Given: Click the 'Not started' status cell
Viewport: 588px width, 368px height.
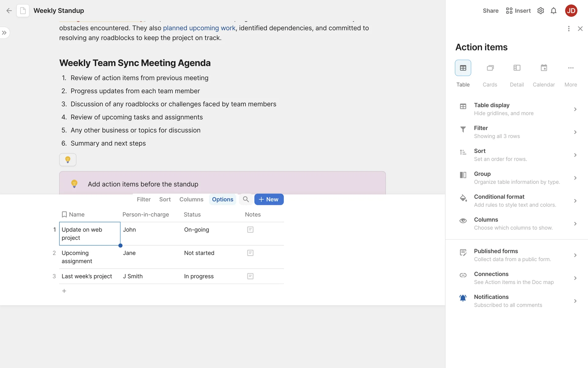Looking at the screenshot, I should 199,253.
